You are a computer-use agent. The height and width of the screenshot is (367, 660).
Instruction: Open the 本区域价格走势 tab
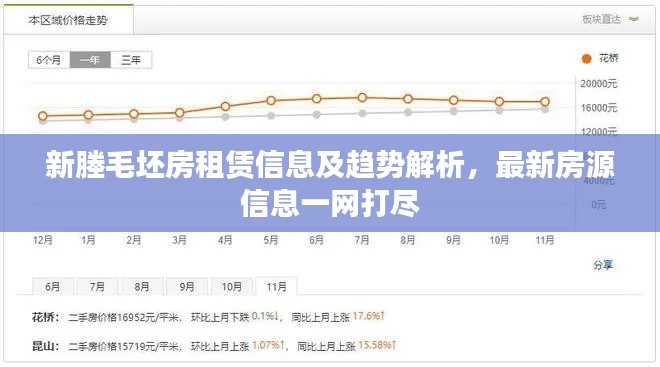[68, 20]
